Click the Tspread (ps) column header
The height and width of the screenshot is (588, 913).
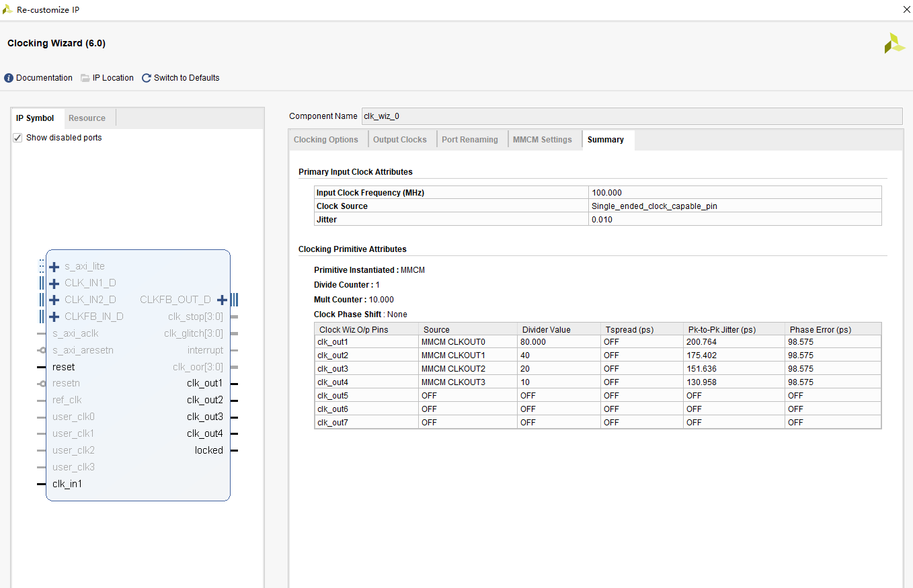click(x=642, y=329)
